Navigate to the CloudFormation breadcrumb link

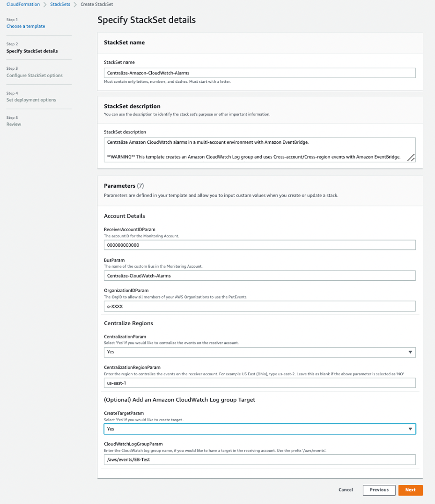click(x=23, y=4)
